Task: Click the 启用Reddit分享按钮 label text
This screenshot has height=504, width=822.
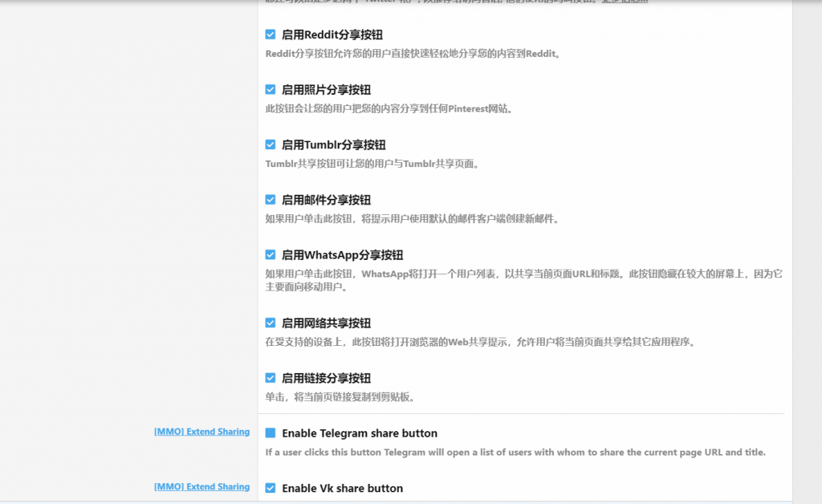Action: tap(332, 35)
